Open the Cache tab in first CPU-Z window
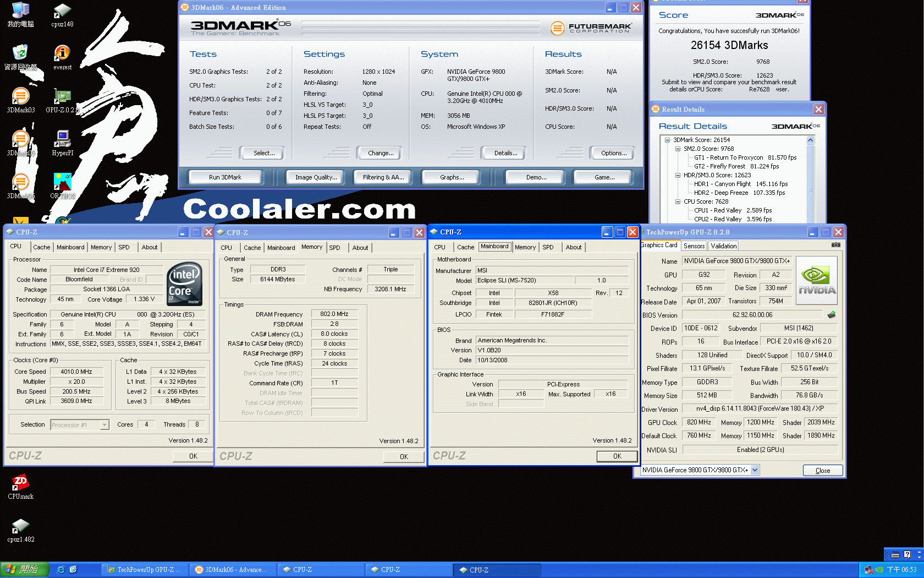The width and height of the screenshot is (924, 578). pyautogui.click(x=41, y=247)
